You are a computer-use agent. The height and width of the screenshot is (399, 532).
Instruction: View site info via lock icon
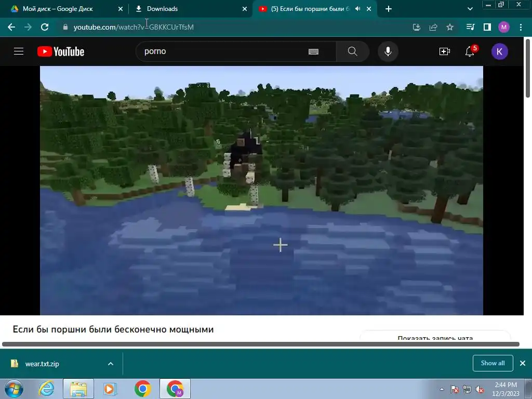65,27
